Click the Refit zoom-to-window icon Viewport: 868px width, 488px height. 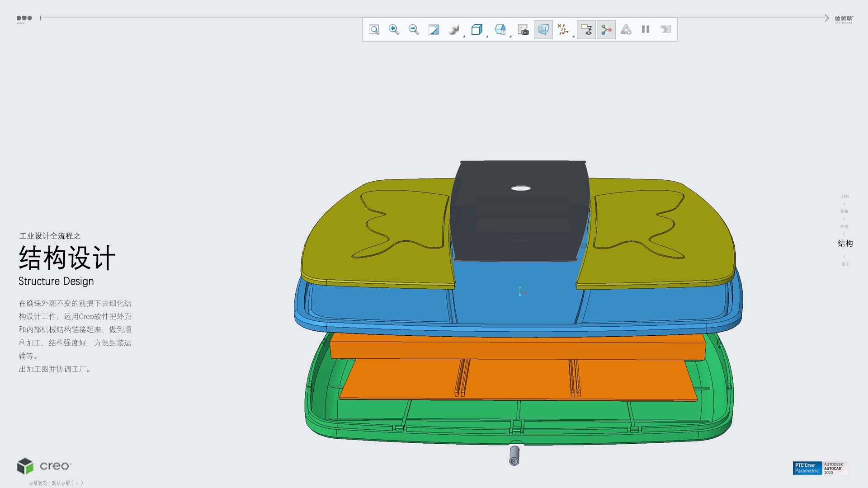tap(374, 30)
